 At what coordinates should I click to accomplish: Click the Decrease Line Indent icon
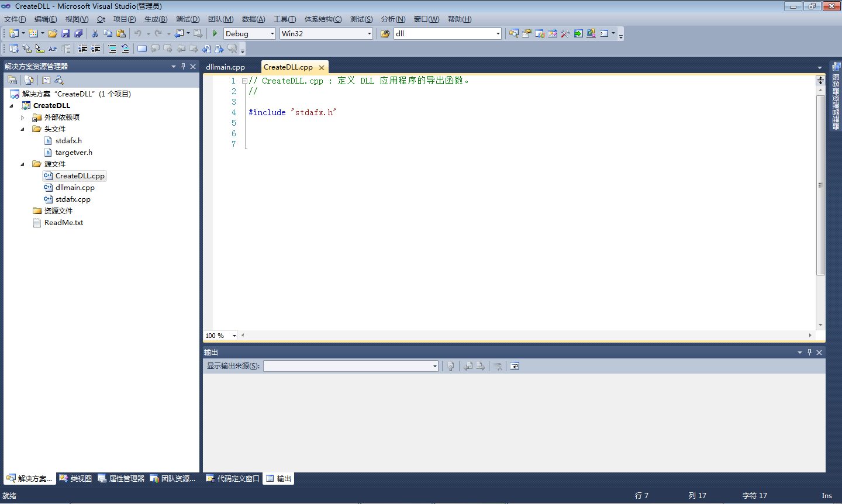tap(83, 49)
